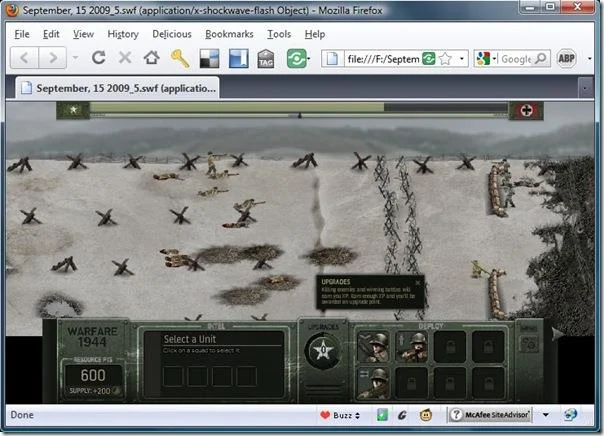The image size is (604, 436).
Task: Open the Edit menu
Action: [x=51, y=34]
